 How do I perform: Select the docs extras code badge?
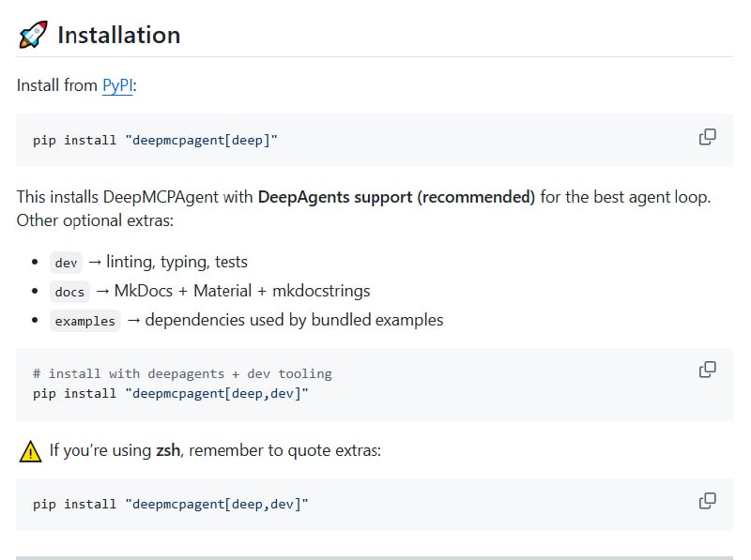click(x=69, y=292)
